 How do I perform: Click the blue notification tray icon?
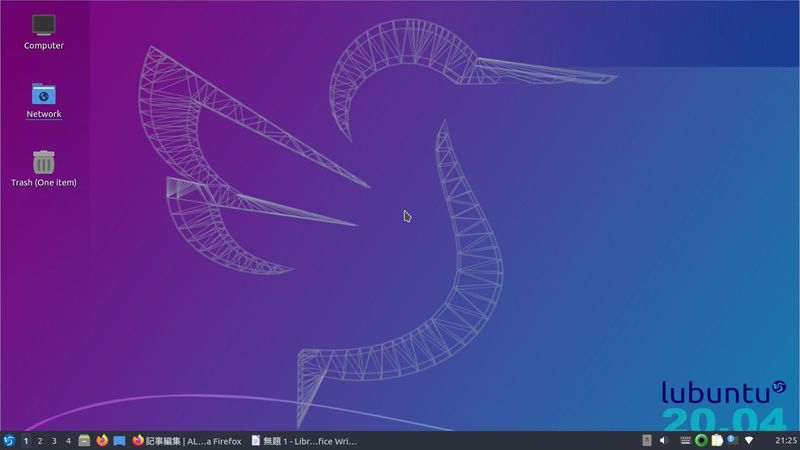(x=733, y=440)
